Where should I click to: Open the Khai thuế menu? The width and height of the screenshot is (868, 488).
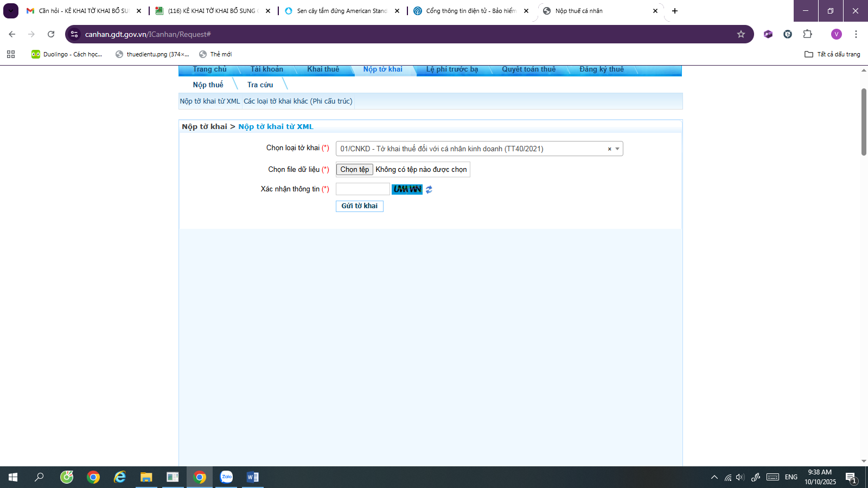click(323, 69)
